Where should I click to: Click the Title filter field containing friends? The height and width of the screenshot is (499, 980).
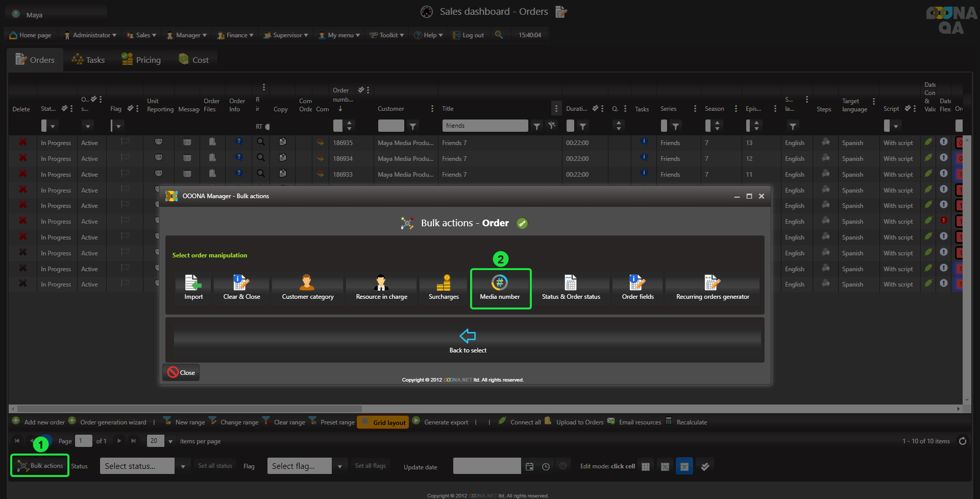coord(485,126)
